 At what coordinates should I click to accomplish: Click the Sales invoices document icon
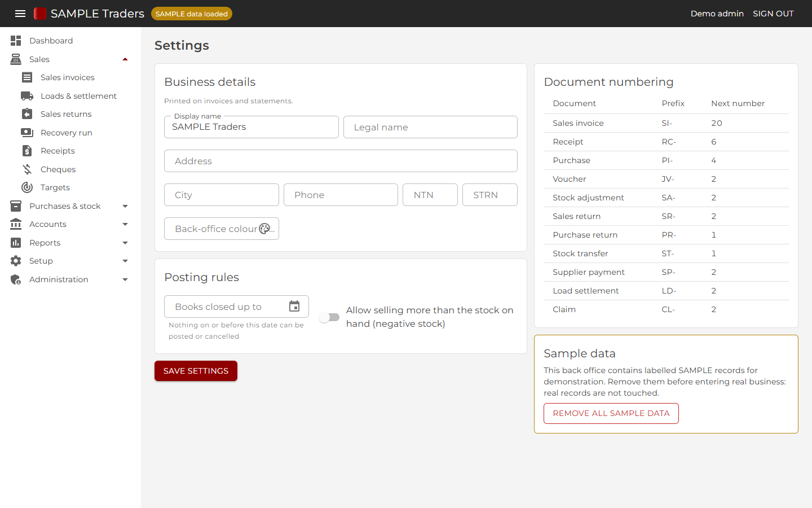coord(27,77)
